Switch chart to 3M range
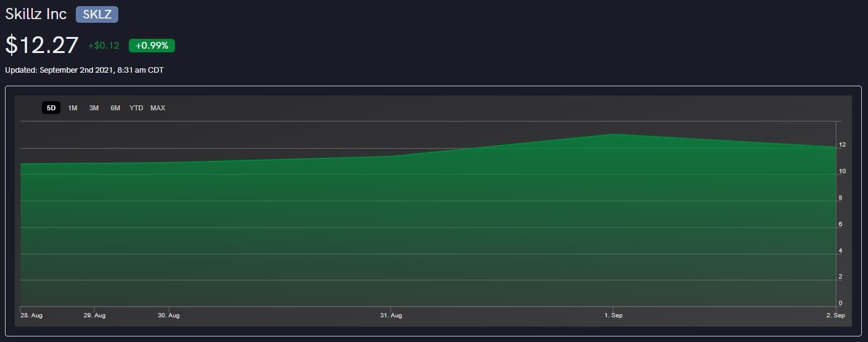Image resolution: width=868 pixels, height=342 pixels. coord(94,108)
